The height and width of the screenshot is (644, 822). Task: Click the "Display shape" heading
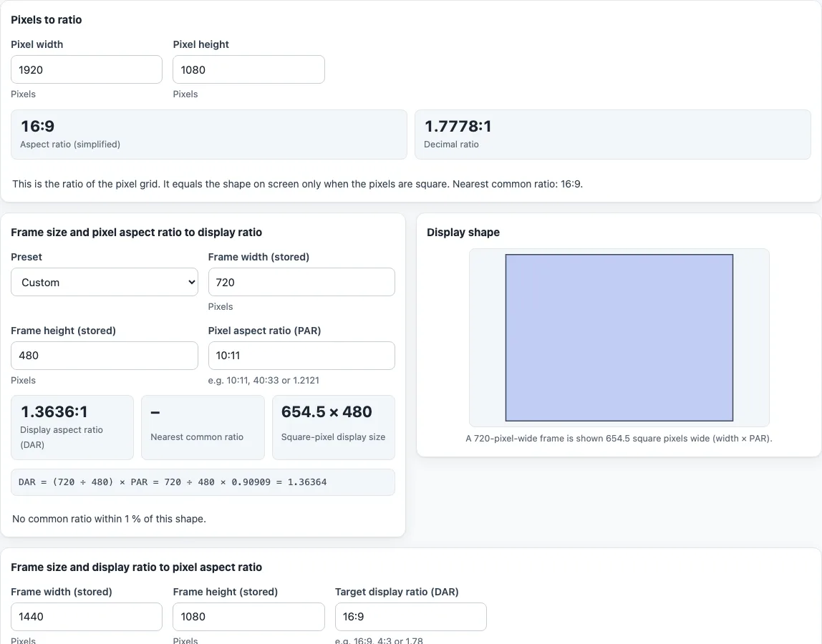coord(463,232)
